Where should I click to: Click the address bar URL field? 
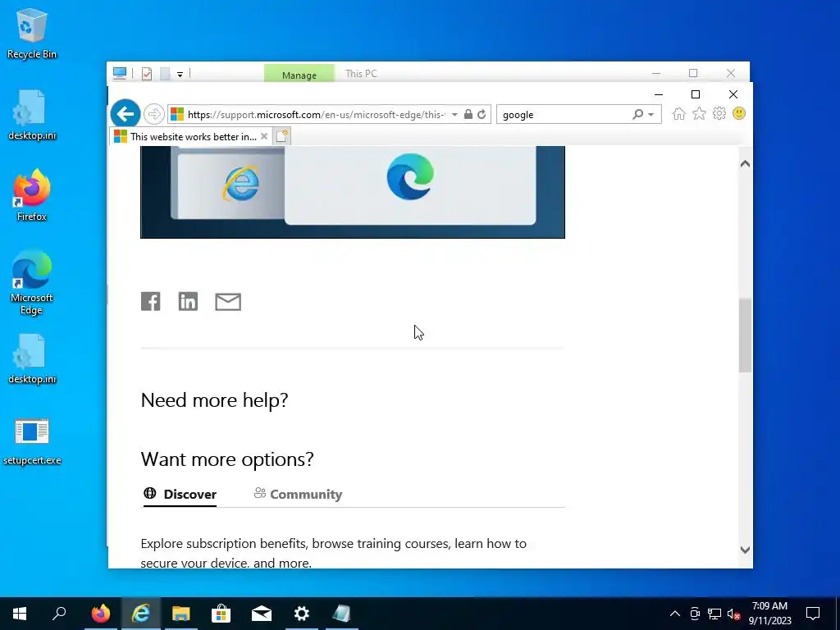click(x=316, y=115)
